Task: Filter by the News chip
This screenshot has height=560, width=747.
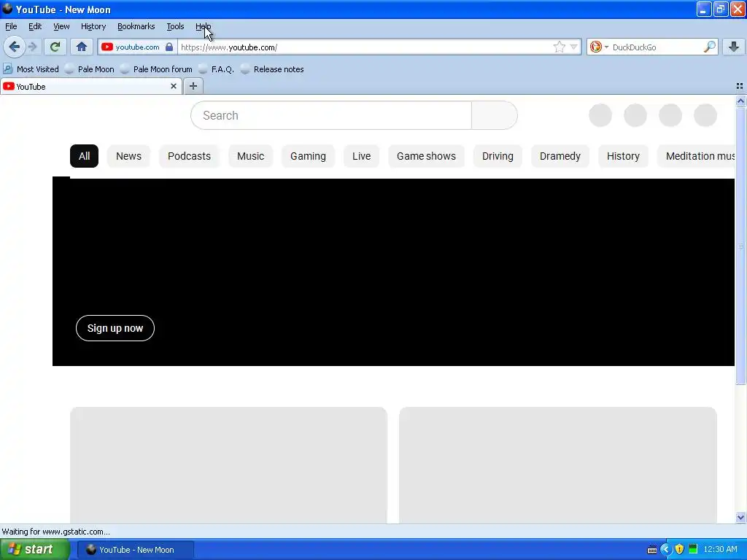Action: 128,156
